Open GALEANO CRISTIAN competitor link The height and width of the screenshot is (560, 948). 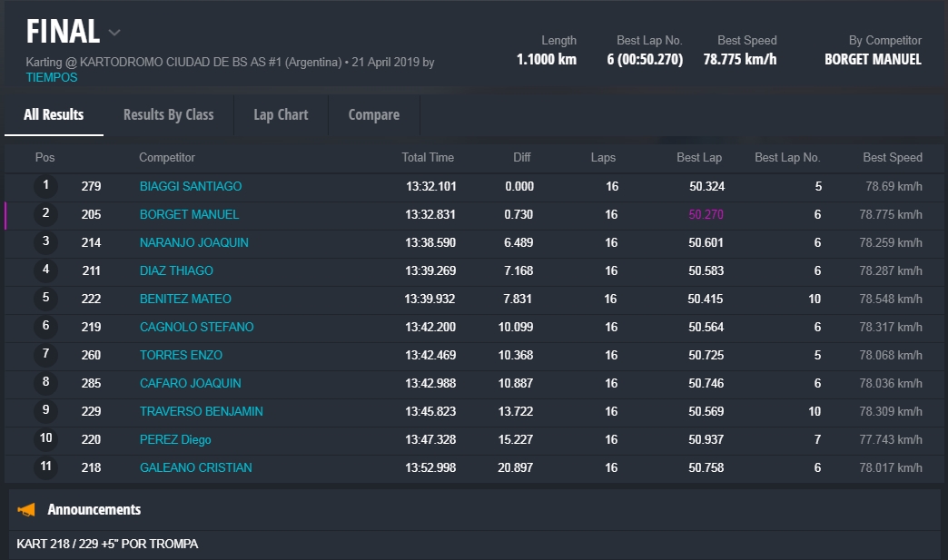pos(195,467)
